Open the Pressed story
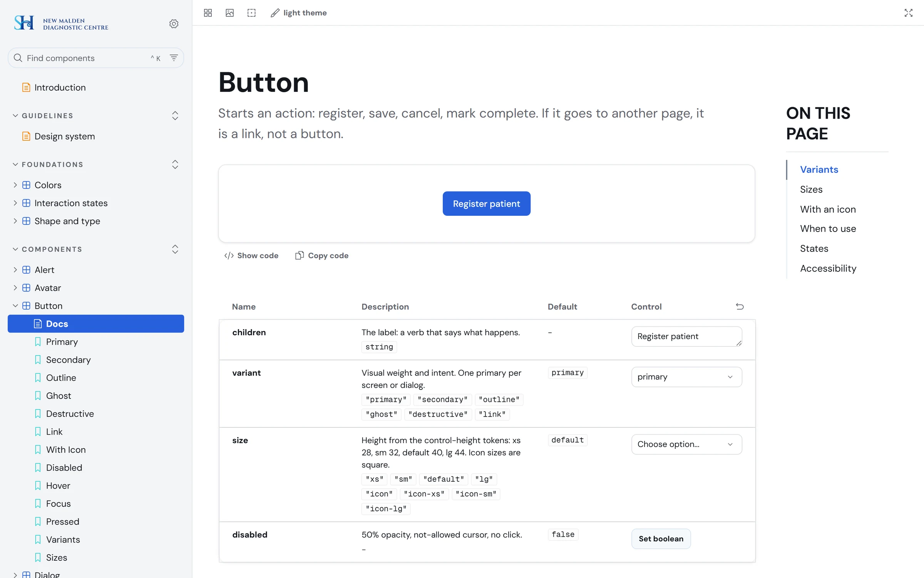 coord(96,521)
